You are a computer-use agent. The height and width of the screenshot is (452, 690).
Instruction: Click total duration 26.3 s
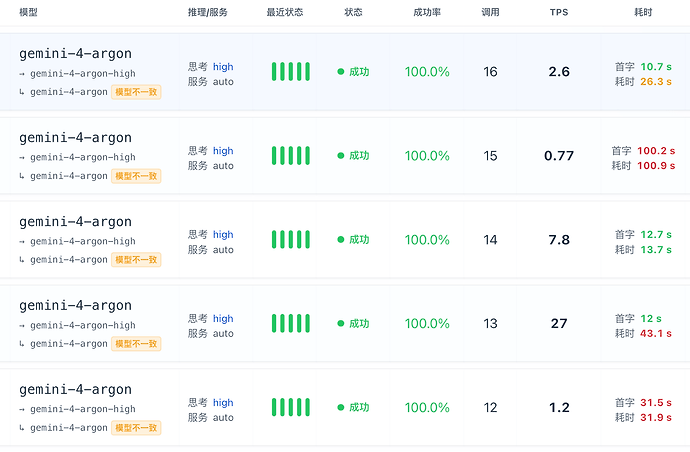pyautogui.click(x=656, y=81)
